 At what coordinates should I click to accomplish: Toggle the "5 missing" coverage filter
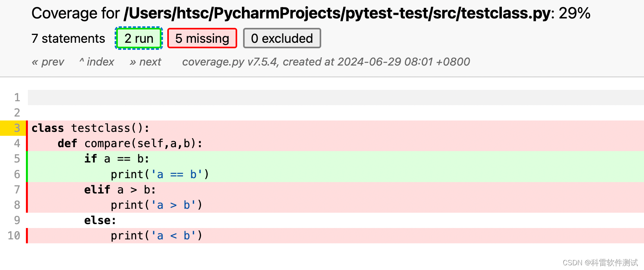click(202, 38)
